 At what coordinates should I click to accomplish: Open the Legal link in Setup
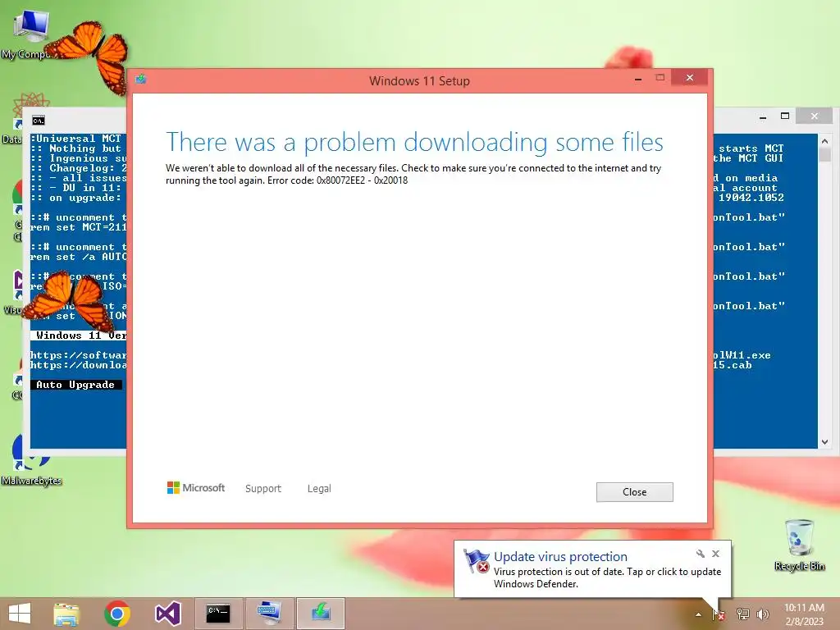click(319, 489)
